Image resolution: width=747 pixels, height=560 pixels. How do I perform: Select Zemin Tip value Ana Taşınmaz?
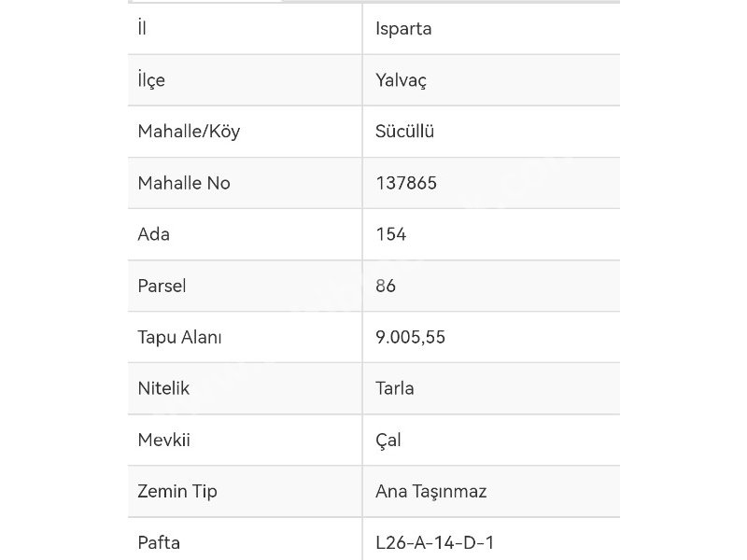pyautogui.click(x=431, y=492)
